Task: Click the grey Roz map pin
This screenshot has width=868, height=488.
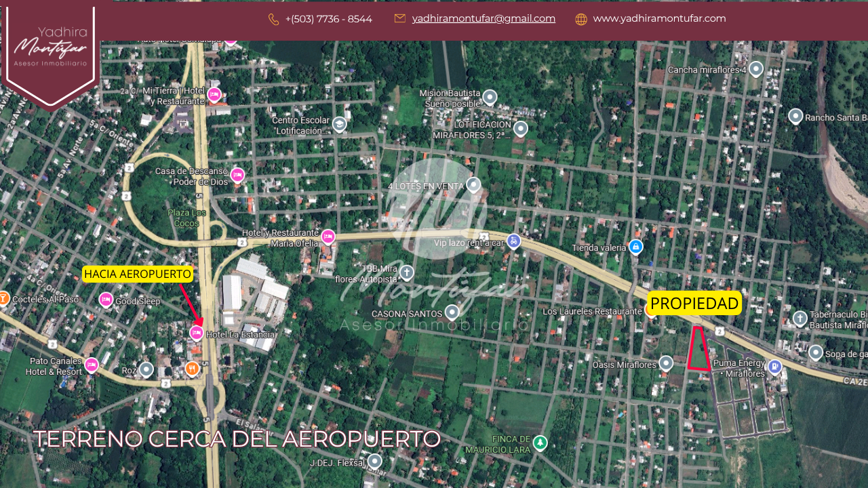Action: click(x=146, y=369)
